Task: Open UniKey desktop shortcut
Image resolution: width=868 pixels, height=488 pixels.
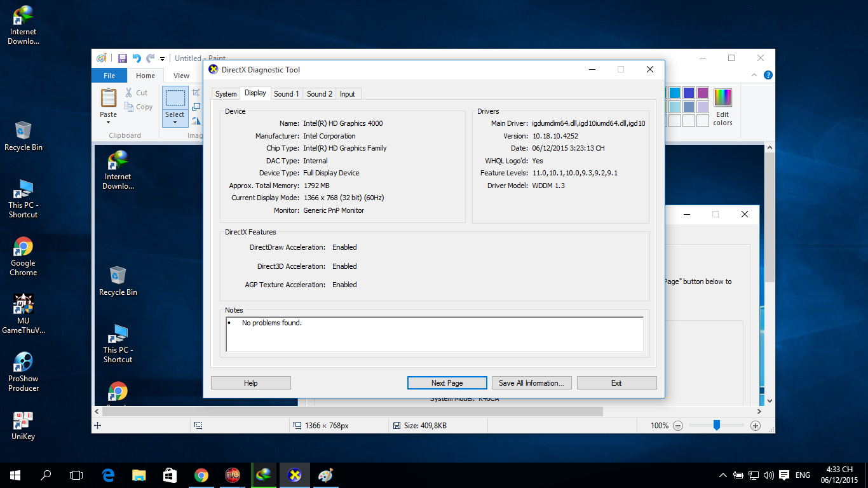Action: point(24,426)
